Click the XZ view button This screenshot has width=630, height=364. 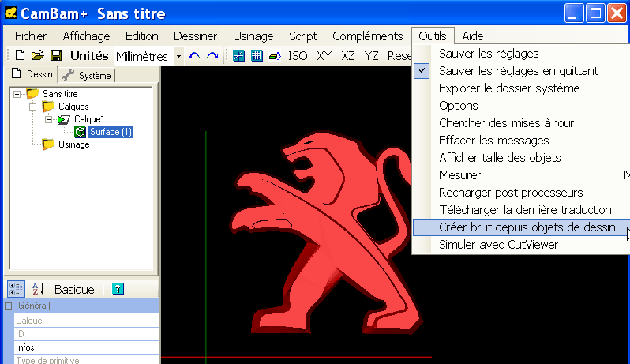click(x=348, y=56)
